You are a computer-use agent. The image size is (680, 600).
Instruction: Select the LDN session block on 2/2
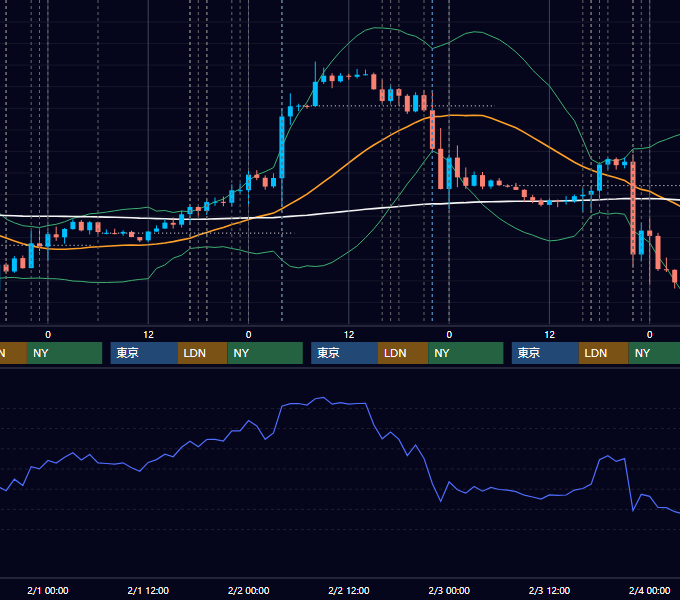(x=403, y=353)
